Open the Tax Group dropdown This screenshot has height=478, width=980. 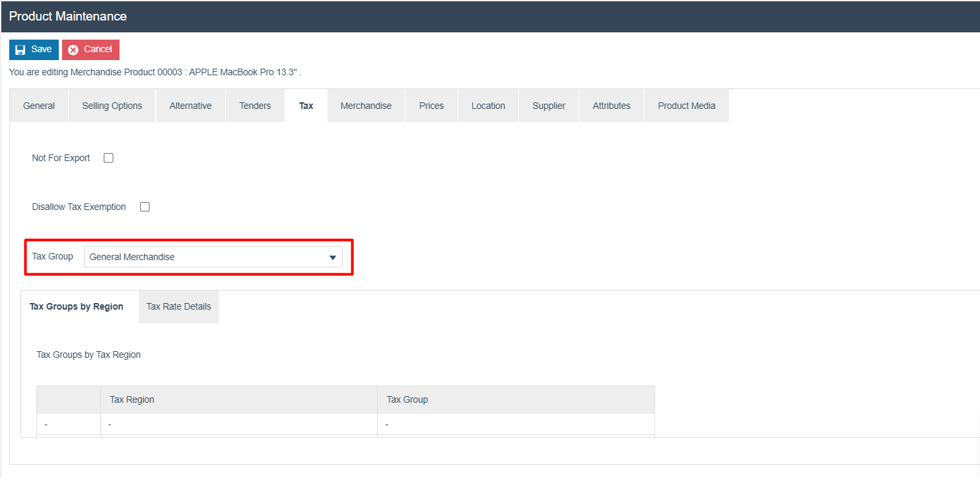(213, 257)
